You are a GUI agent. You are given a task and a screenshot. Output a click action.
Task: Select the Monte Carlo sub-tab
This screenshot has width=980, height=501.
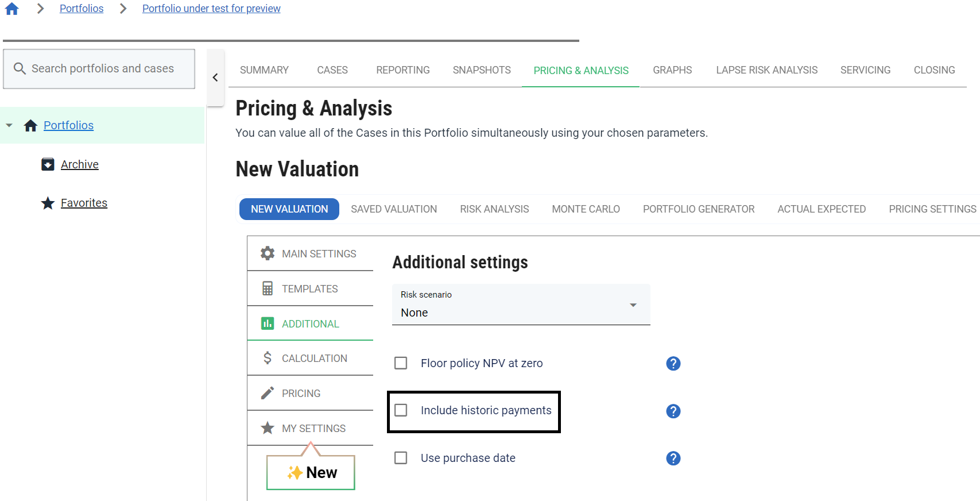586,209
